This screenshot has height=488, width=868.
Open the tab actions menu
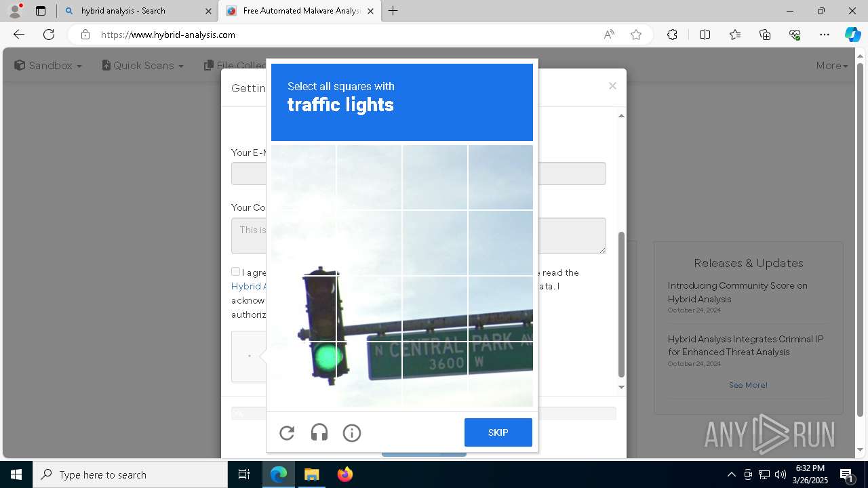[41, 11]
